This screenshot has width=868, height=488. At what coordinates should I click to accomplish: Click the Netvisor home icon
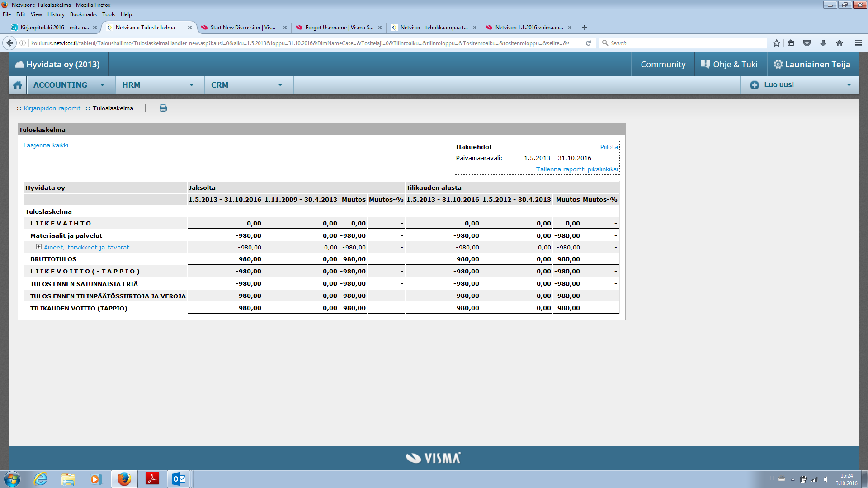(18, 85)
